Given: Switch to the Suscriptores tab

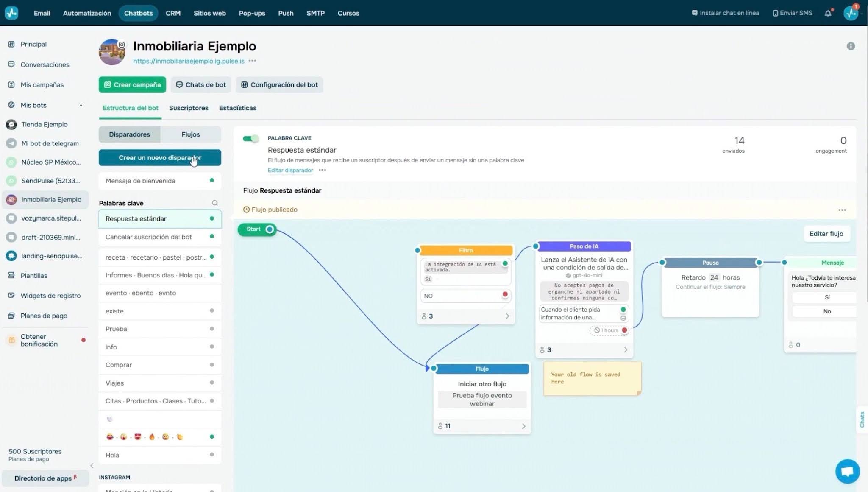Looking at the screenshot, I should tap(189, 108).
